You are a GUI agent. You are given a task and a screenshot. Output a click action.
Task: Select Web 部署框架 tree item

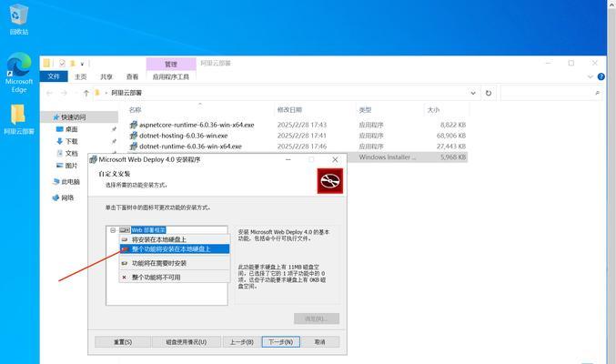pos(148,230)
